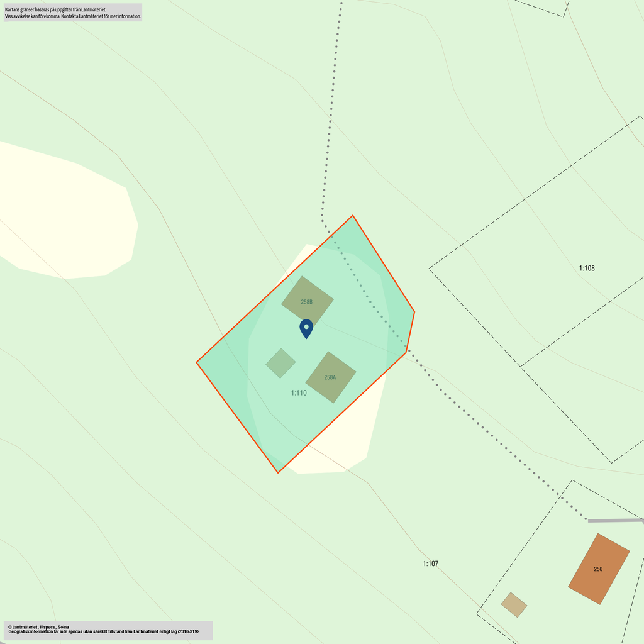The width and height of the screenshot is (644, 644).
Task: Click the Lantmäteriet boundary disclaimer text box
Action: pyautogui.click(x=72, y=13)
